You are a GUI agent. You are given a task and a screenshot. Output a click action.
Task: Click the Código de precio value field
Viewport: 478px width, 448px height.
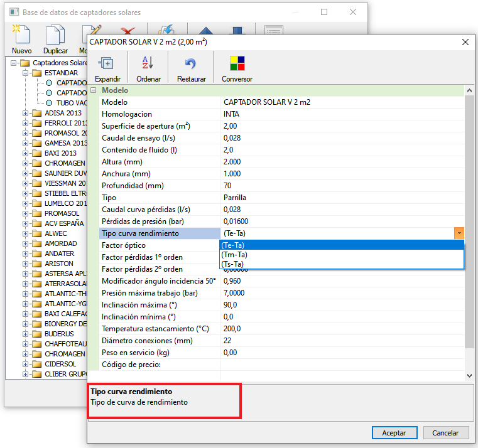click(342, 365)
